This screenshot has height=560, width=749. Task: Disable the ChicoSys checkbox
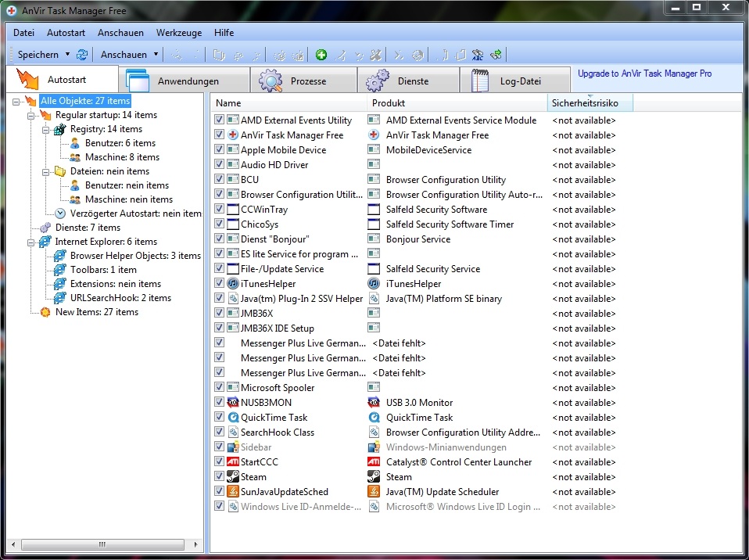coord(219,224)
